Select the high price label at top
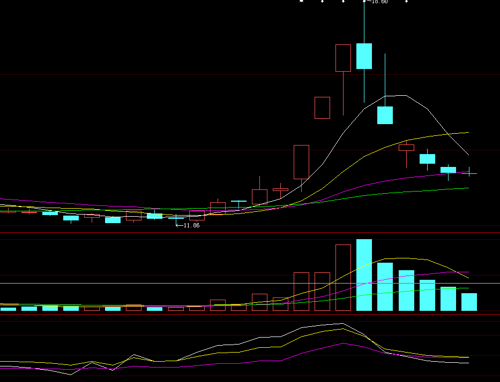The image size is (500, 382). point(380,2)
